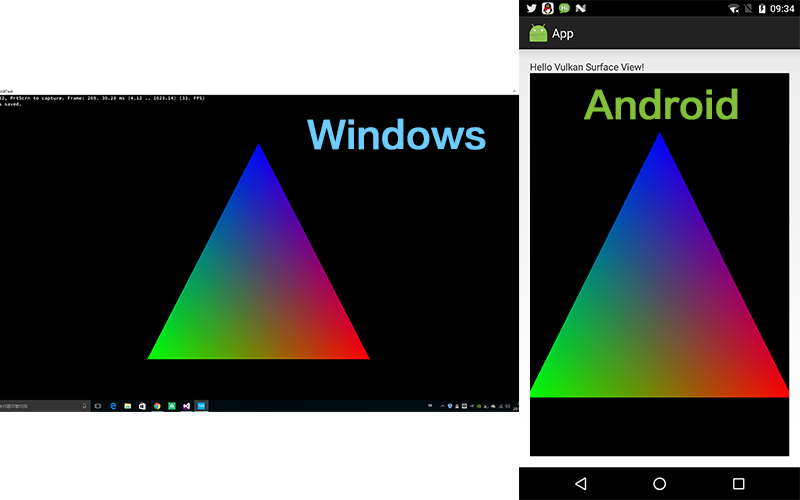800x500 pixels.
Task: Open File Explorer from the taskbar
Action: 128,406
